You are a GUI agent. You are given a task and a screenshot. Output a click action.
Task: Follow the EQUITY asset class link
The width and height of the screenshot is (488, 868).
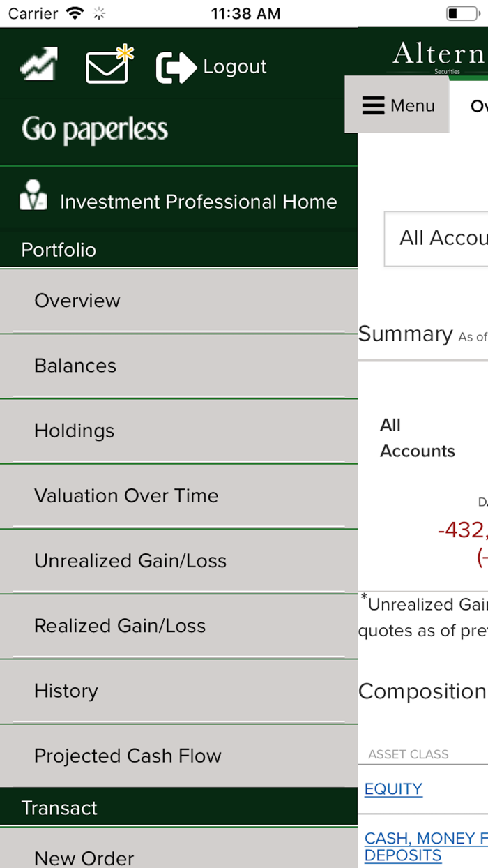[392, 788]
